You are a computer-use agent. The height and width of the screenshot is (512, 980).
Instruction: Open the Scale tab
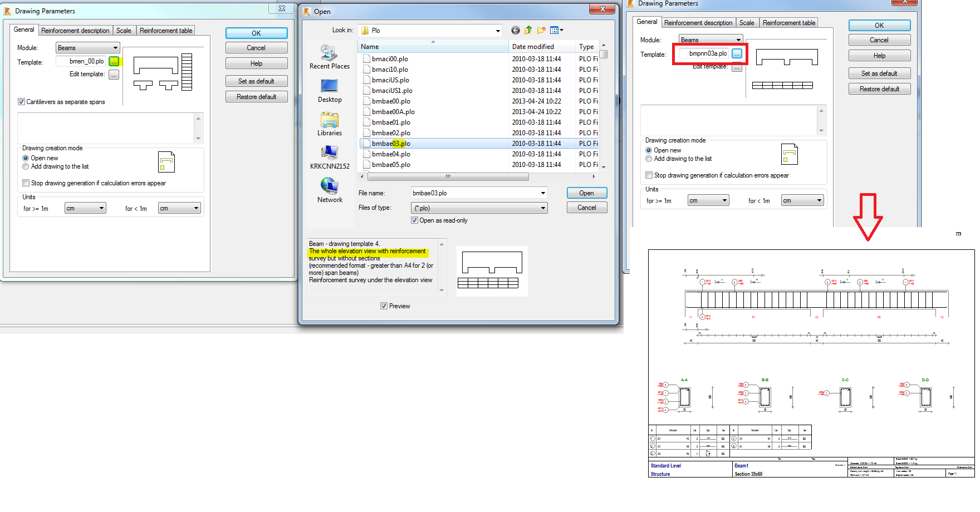coord(124,30)
